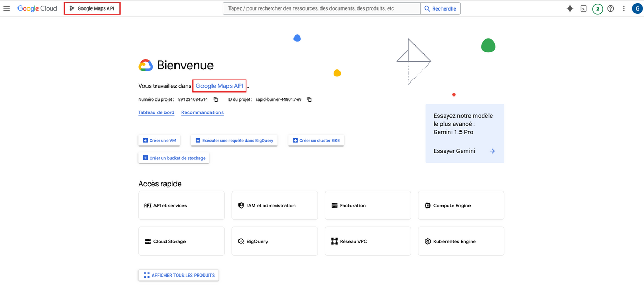
Task: Open the three-dot settings menu
Action: pos(624,8)
